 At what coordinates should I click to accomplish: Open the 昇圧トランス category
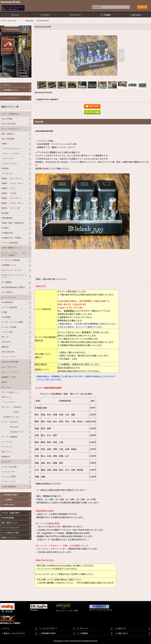tap(16, 452)
